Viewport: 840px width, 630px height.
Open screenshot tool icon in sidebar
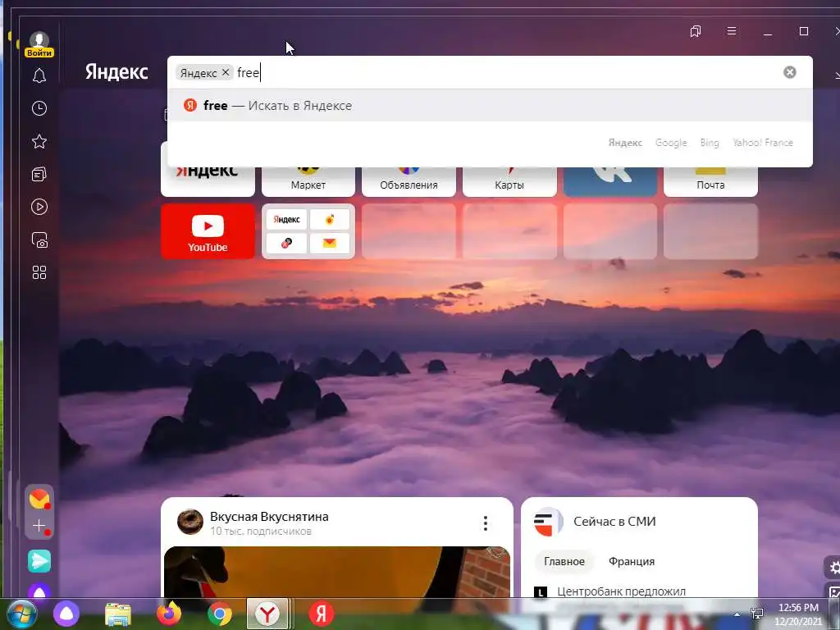(39, 240)
